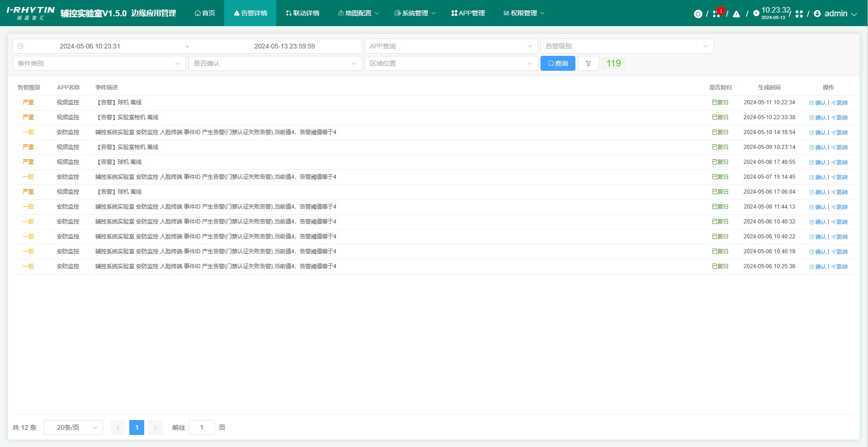
Task: Open the 20条/页 page size selector
Action: 73,427
